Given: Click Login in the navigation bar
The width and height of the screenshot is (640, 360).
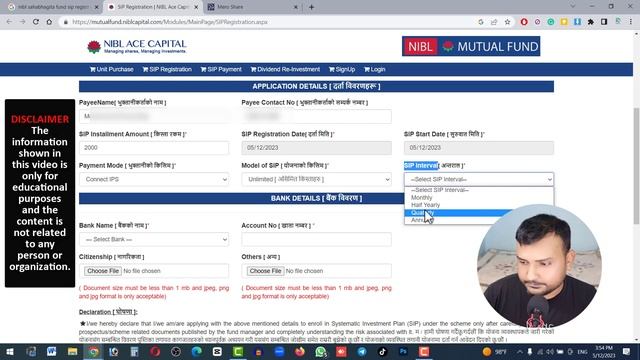Looking at the screenshot, I should coord(375,69).
